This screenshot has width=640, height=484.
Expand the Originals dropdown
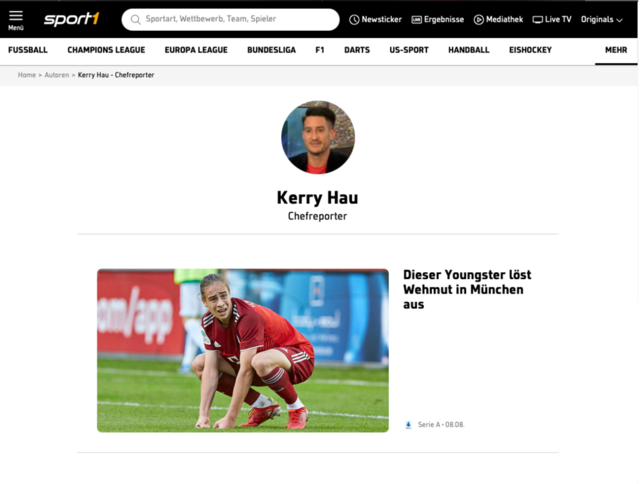(602, 20)
